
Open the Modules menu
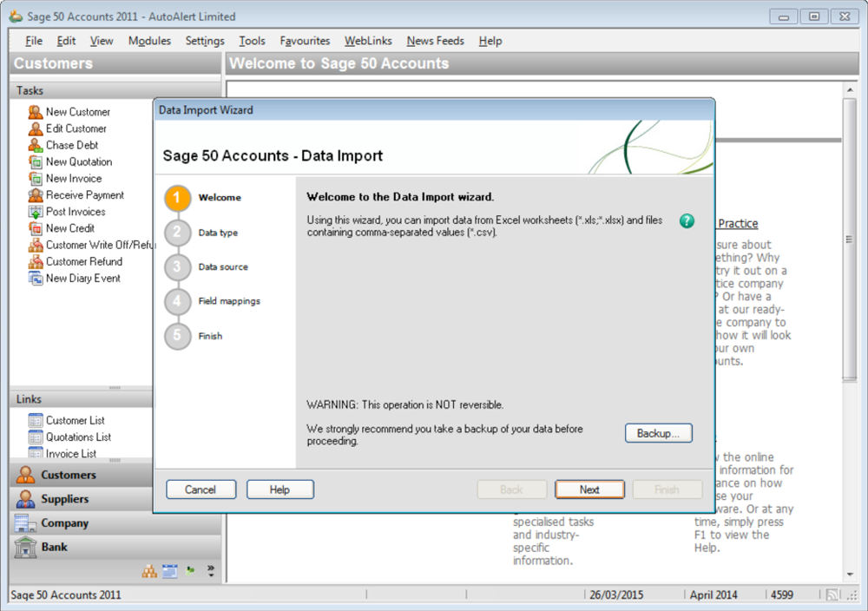pyautogui.click(x=149, y=41)
